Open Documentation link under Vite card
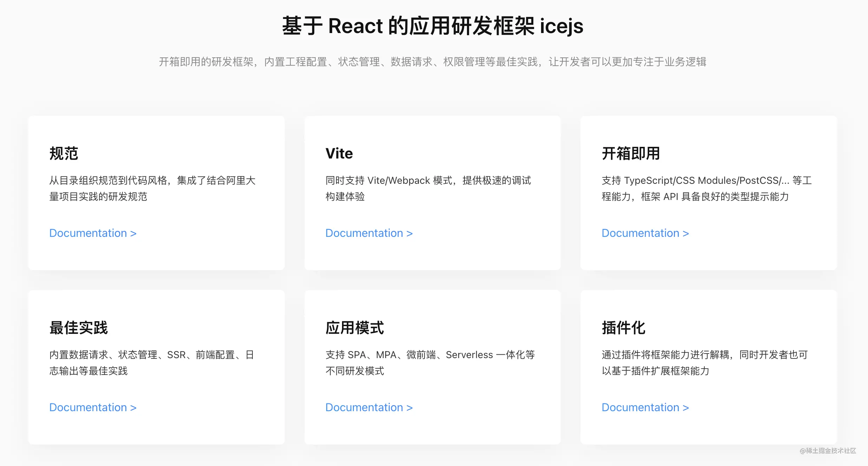This screenshot has height=466, width=868. click(x=369, y=233)
